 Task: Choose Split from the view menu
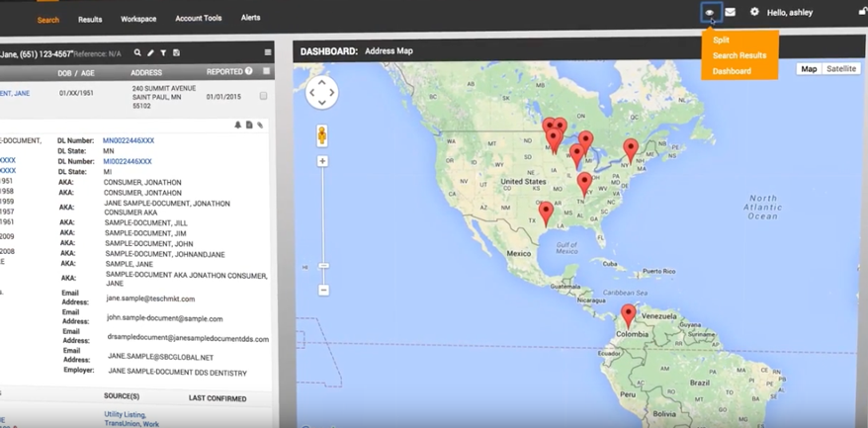[721, 41]
